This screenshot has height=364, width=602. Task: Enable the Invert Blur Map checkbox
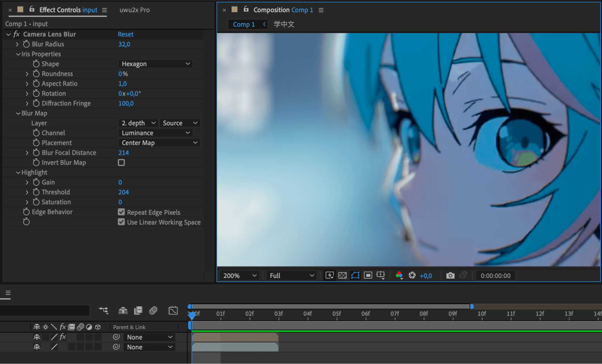[121, 163]
